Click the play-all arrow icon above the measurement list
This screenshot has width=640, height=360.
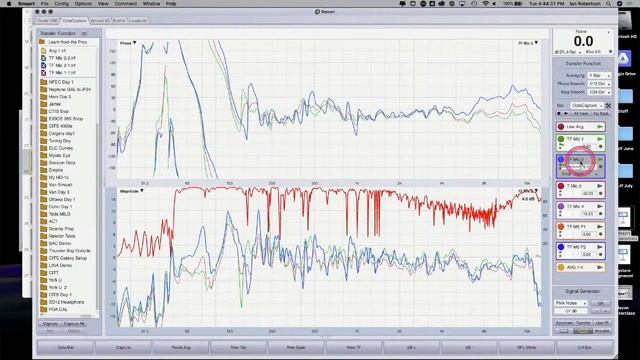tap(566, 113)
